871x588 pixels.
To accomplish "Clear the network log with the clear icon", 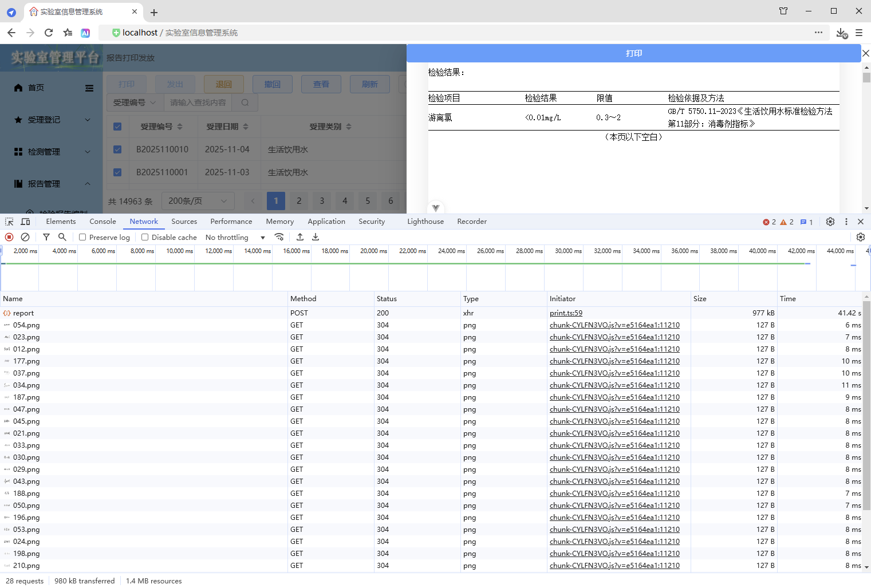I will pos(25,236).
